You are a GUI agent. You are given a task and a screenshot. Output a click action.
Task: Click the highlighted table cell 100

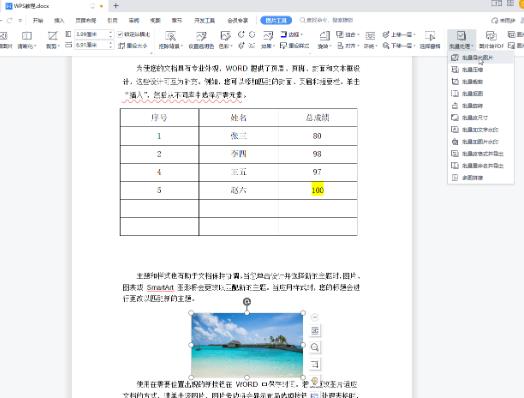(x=317, y=190)
